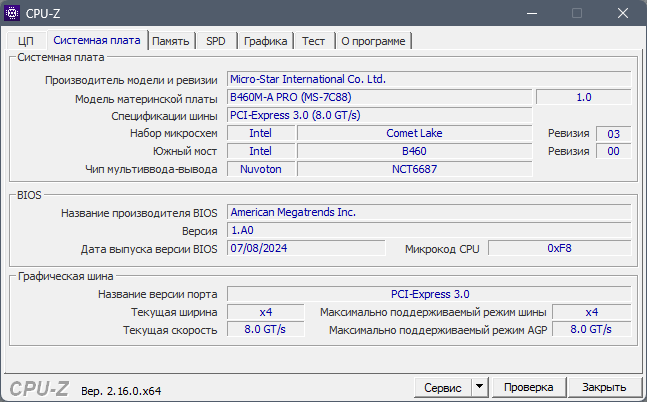Switch to the ЦП tab
The width and height of the screenshot is (647, 402).
click(26, 41)
